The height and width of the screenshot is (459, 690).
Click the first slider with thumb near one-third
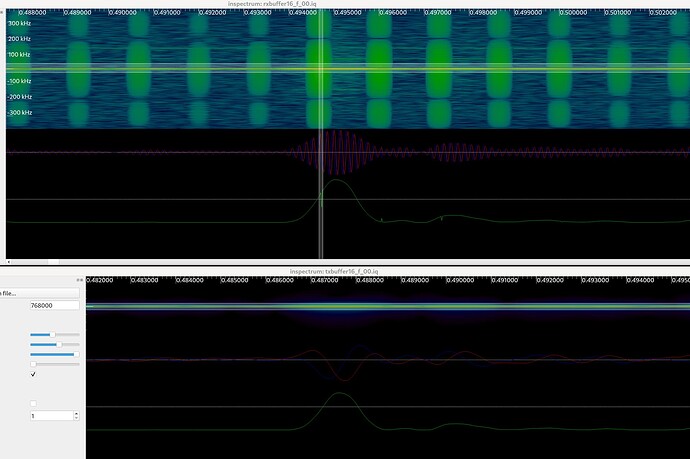pyautogui.click(x=55, y=335)
